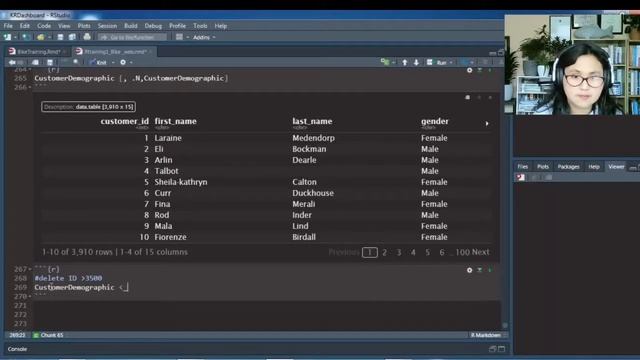Go to page 4 of table
Image resolution: width=640 pixels, height=360 pixels.
point(413,252)
